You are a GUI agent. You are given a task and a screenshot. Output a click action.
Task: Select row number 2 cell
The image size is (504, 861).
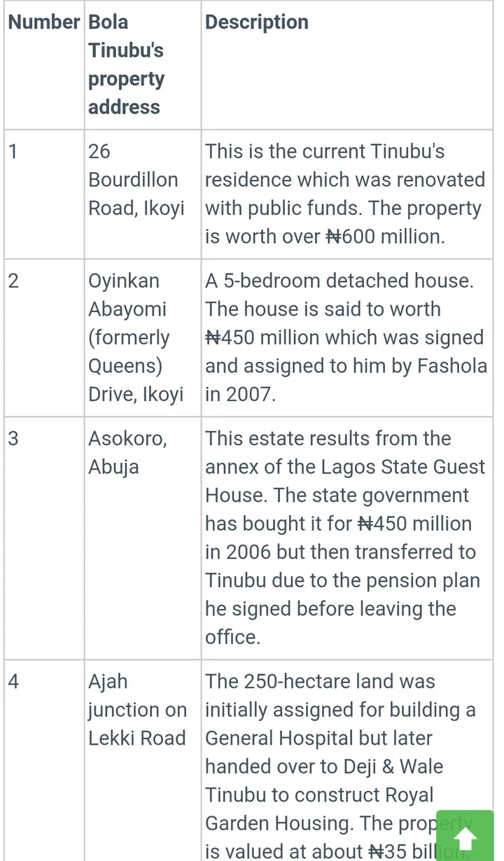pos(14,281)
